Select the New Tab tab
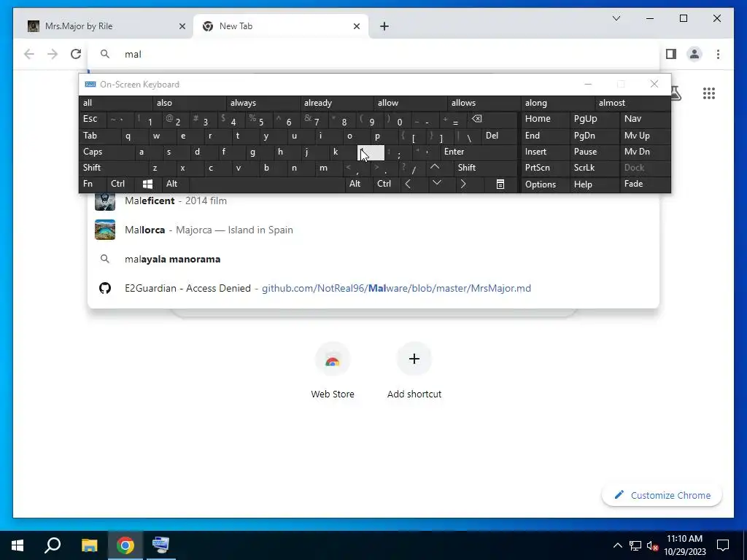This screenshot has height=560, width=747. tap(281, 26)
